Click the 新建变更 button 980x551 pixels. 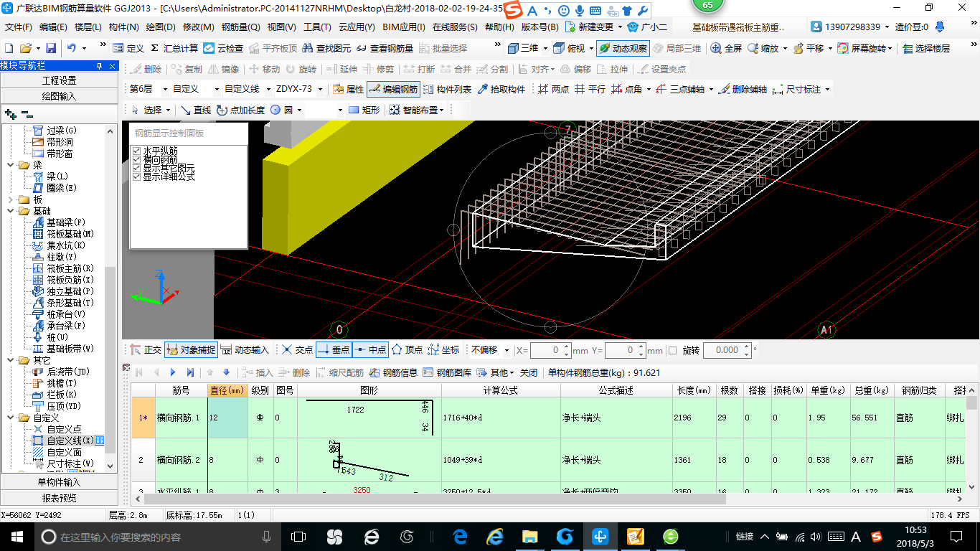coord(589,27)
